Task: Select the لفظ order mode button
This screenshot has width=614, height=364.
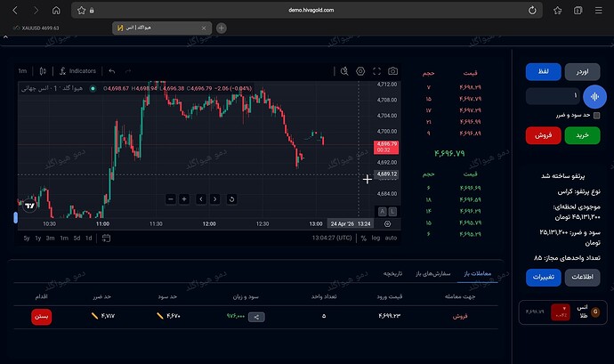Action: 543,72
